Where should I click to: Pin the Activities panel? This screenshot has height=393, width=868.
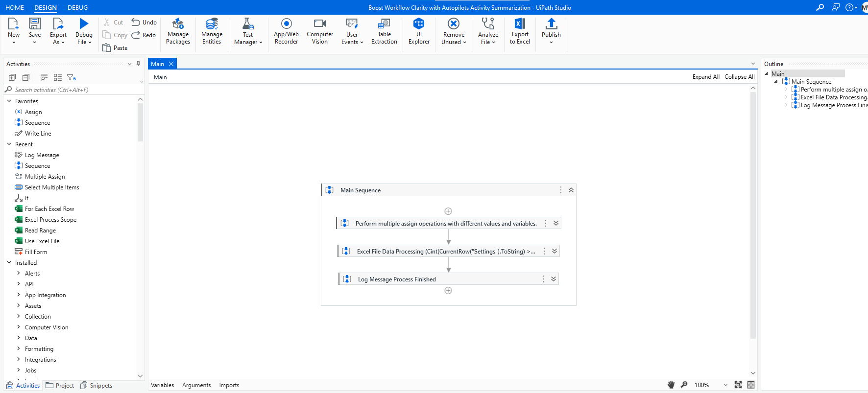click(139, 64)
